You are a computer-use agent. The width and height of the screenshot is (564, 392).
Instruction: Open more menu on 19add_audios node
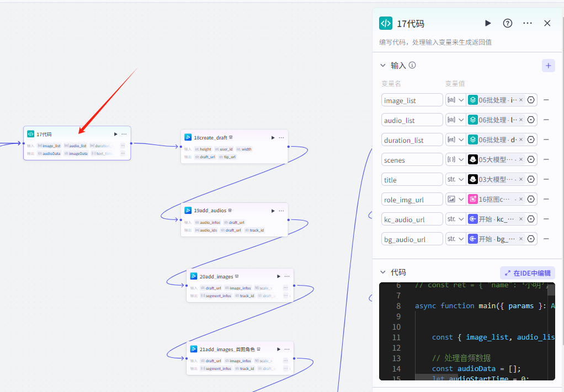[281, 211]
